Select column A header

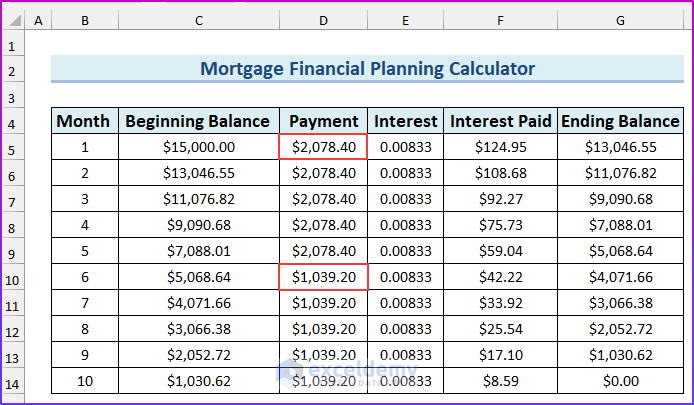tap(37, 21)
